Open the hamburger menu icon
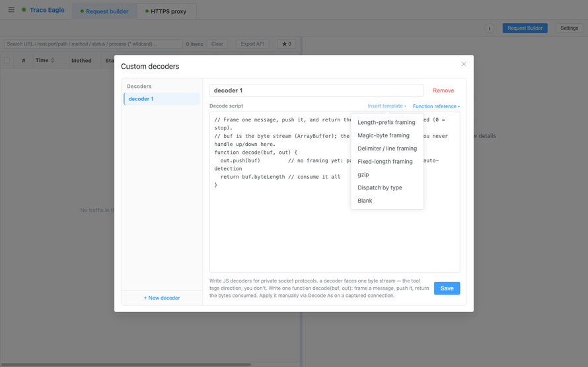 coord(11,10)
